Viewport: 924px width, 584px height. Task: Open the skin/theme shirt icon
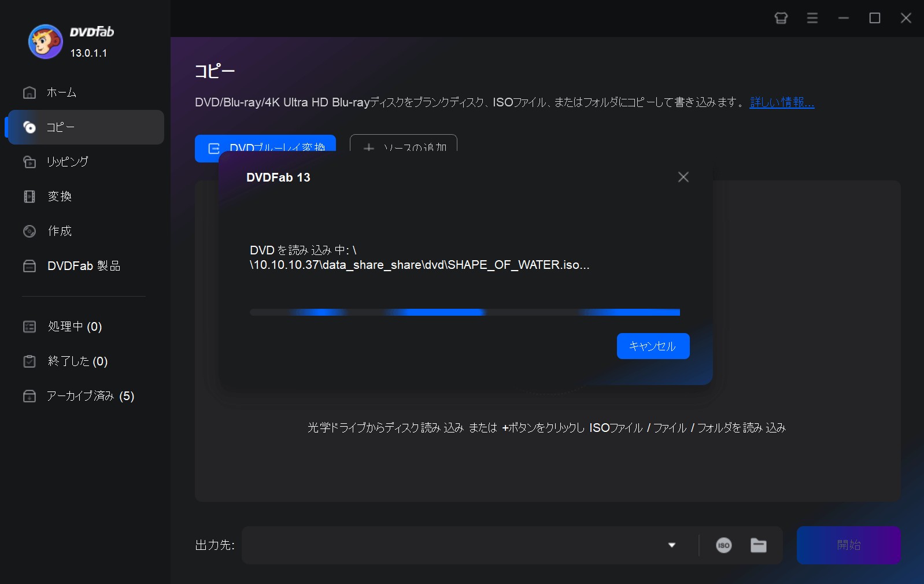click(781, 18)
